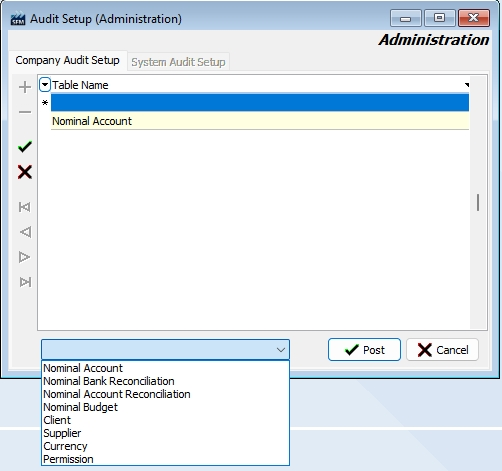The width and height of the screenshot is (502, 471).
Task: Jump to last record navigation icon
Action: pyautogui.click(x=25, y=282)
